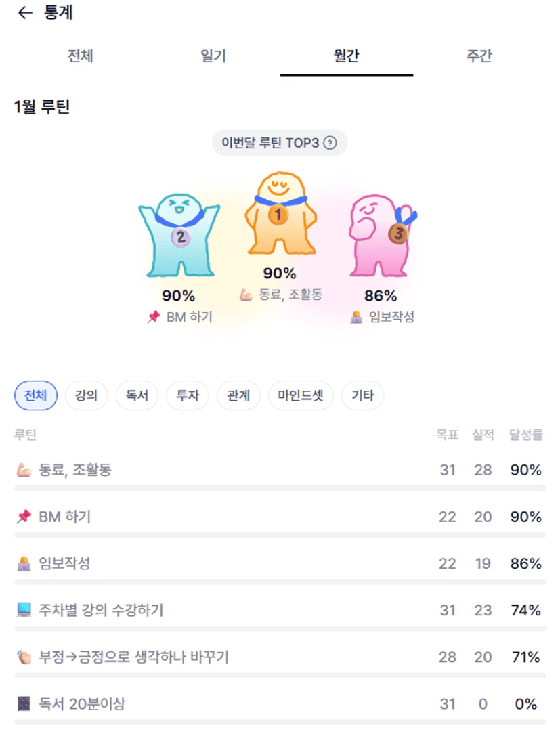The width and height of the screenshot is (560, 738).
Task: Click the pushpin icon in BM 하기 row
Action: (x=24, y=517)
